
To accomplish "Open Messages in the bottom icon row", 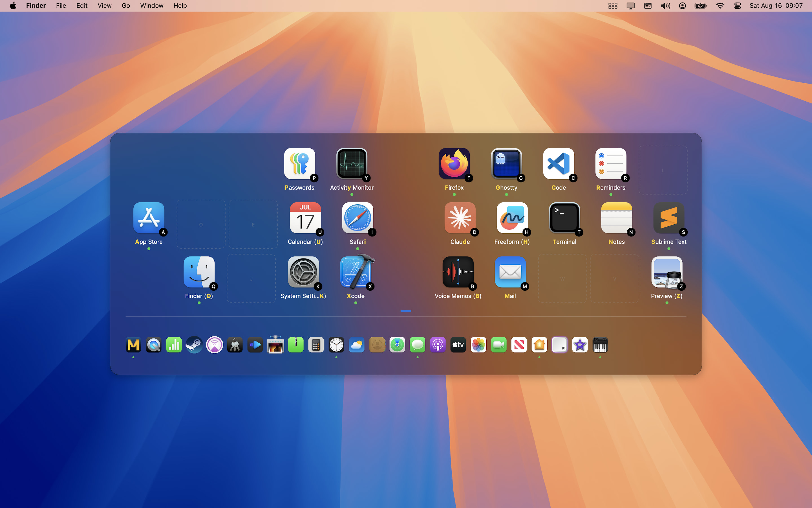I will pos(417,345).
